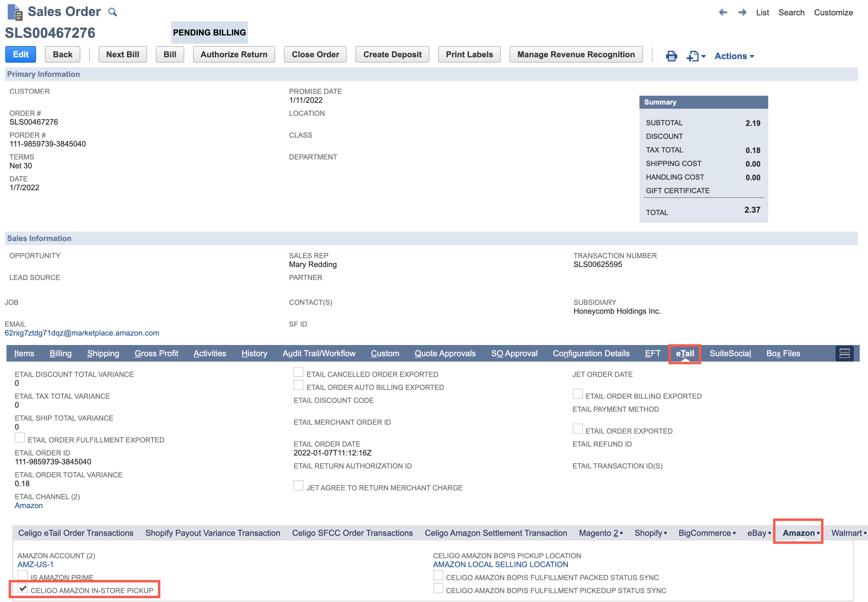
Task: Open the SO Approval tab
Action: (514, 353)
